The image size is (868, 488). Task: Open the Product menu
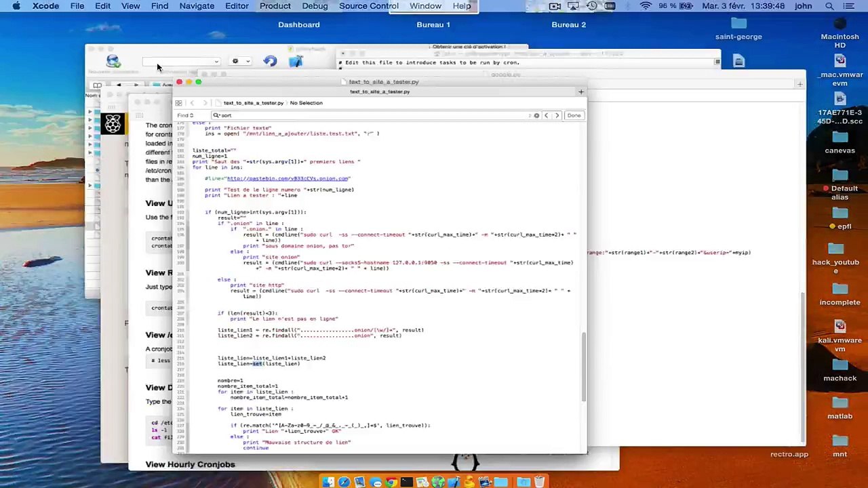[275, 6]
